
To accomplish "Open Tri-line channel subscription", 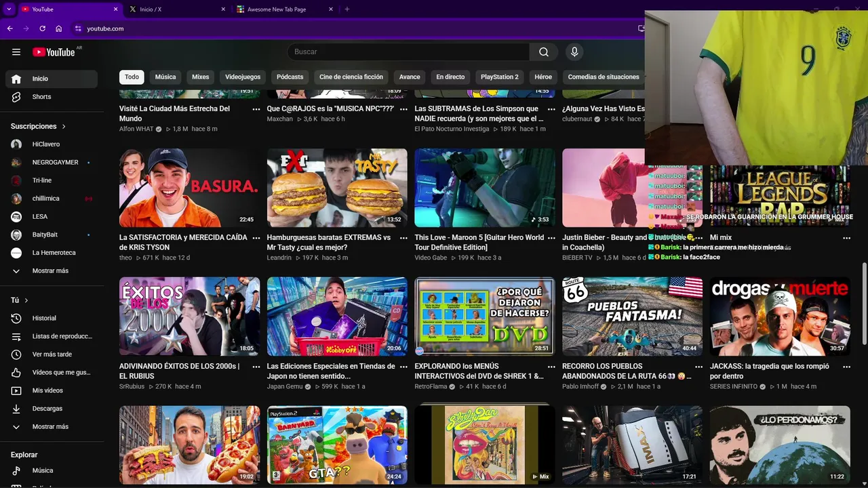I will pos(52,180).
